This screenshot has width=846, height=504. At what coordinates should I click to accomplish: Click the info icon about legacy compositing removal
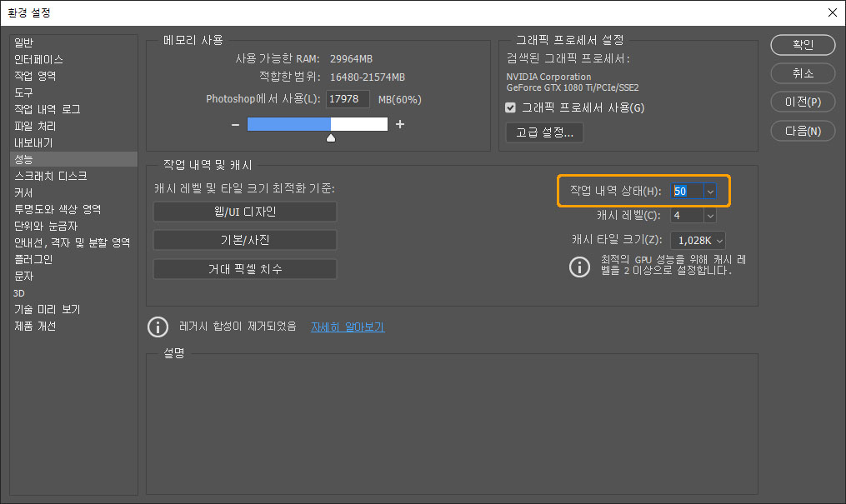point(158,327)
